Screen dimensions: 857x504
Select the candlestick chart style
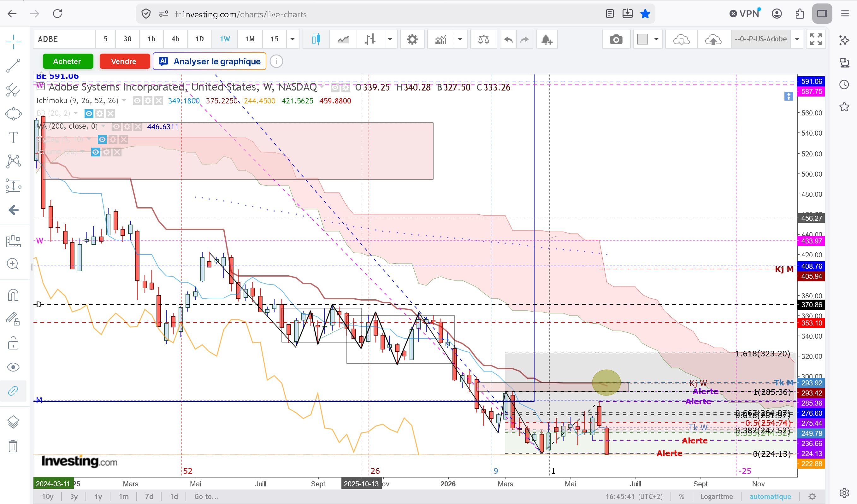316,39
